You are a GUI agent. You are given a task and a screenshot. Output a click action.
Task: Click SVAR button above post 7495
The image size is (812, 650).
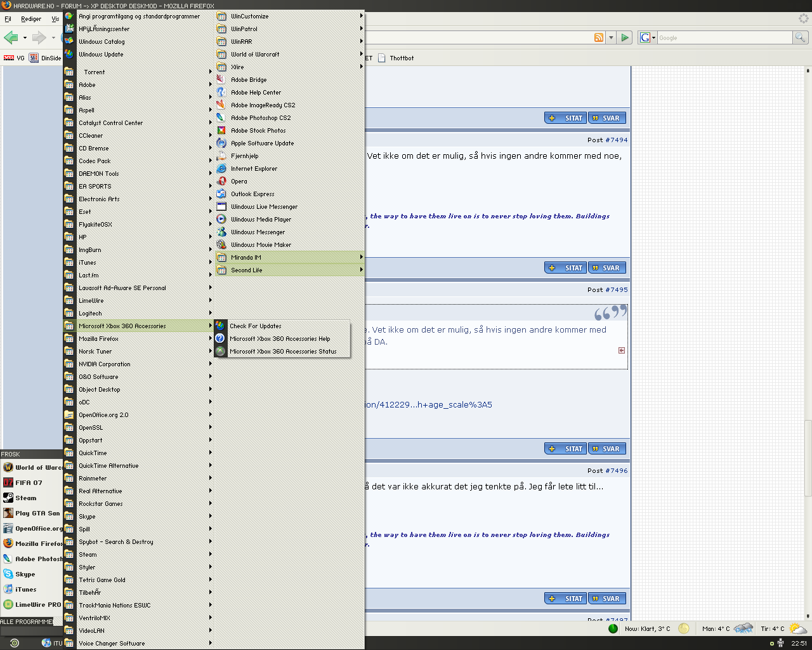[x=607, y=268]
